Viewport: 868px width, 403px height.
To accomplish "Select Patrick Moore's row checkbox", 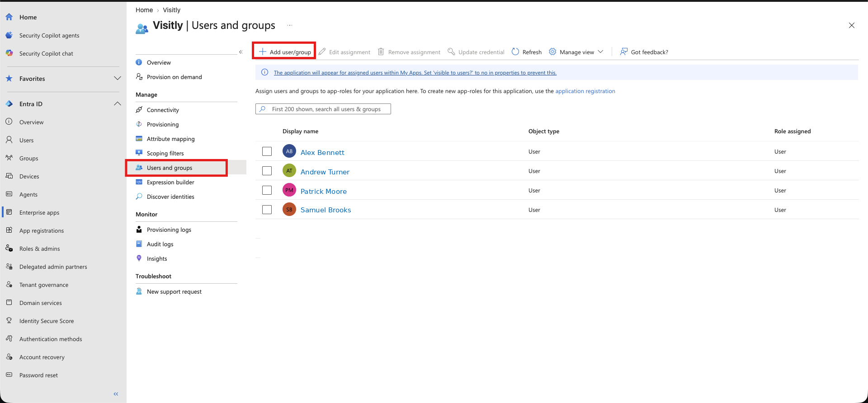I will click(267, 190).
